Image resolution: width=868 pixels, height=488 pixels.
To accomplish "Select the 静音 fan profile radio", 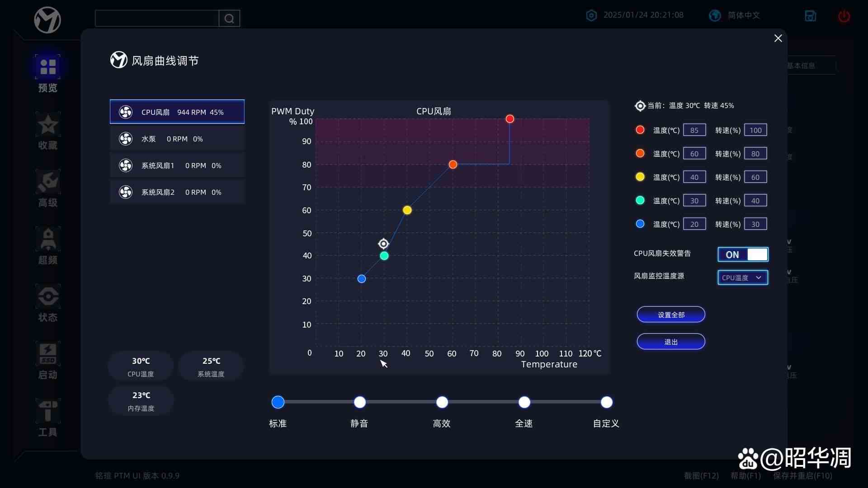I will coord(360,402).
